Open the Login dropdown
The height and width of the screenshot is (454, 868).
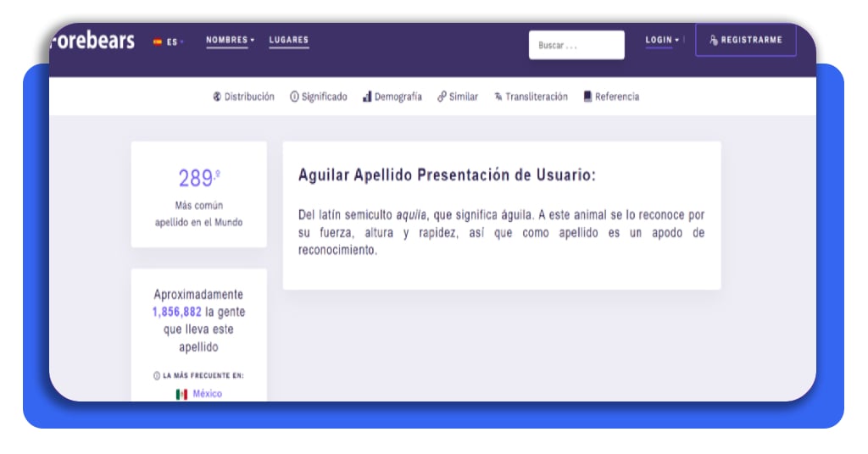[662, 40]
